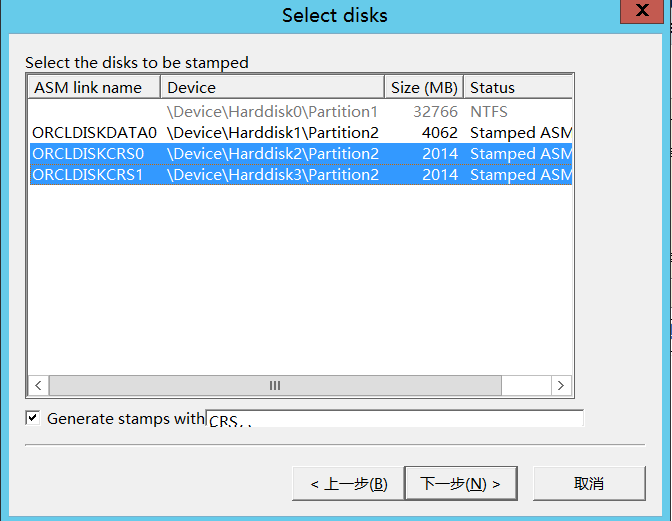The height and width of the screenshot is (521, 672).
Task: Click the left arrow of horizontal scrollbar
Action: pyautogui.click(x=39, y=385)
